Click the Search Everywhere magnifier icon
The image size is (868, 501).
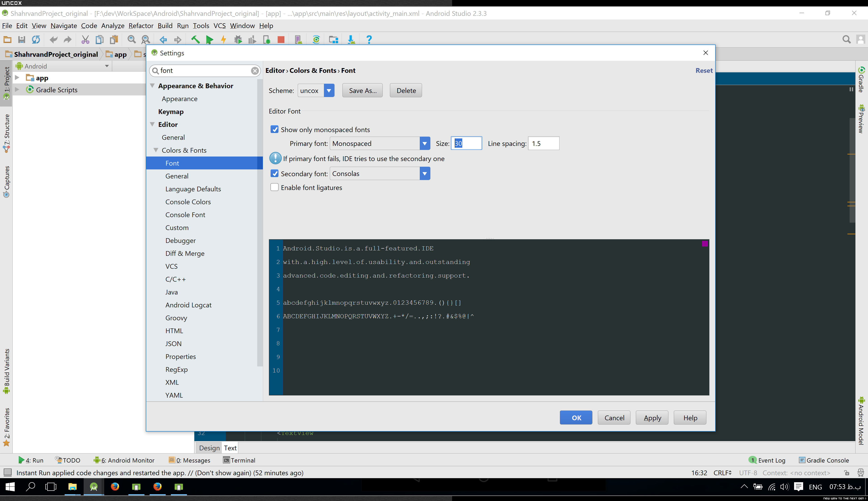pyautogui.click(x=846, y=40)
